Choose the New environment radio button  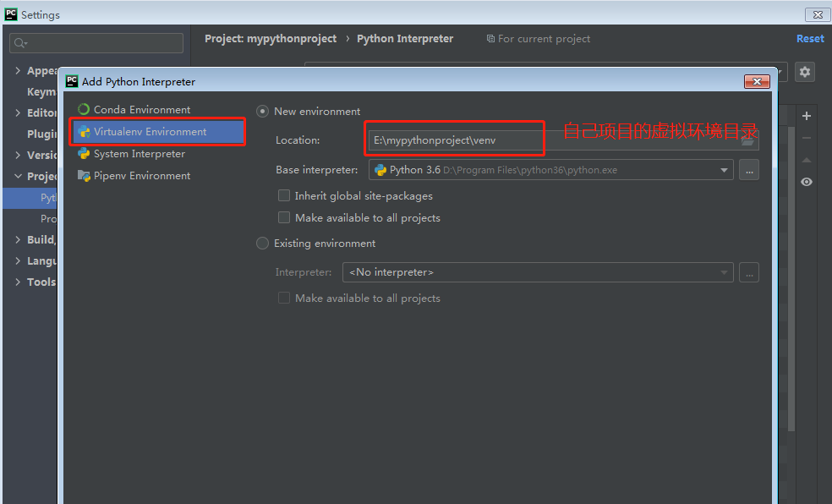click(262, 112)
